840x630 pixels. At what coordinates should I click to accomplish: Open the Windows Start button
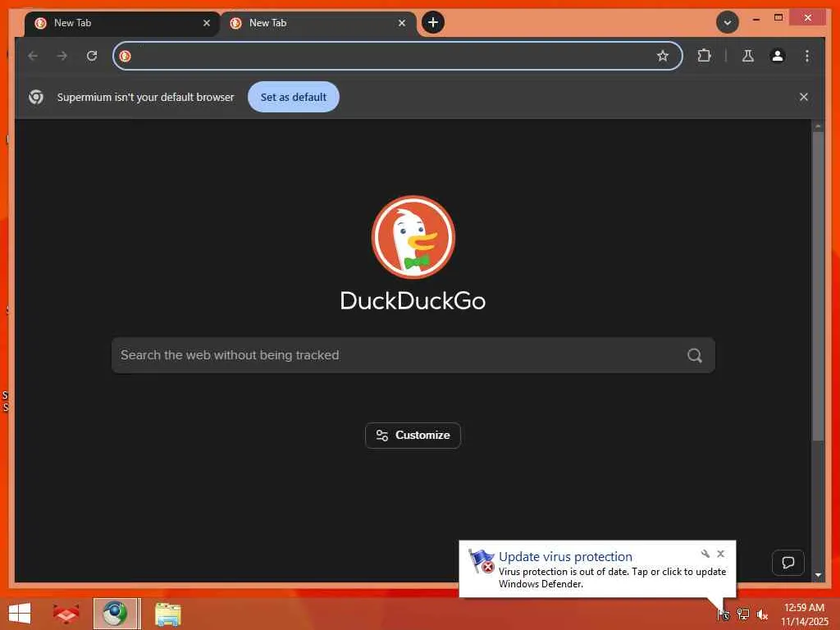(x=20, y=614)
